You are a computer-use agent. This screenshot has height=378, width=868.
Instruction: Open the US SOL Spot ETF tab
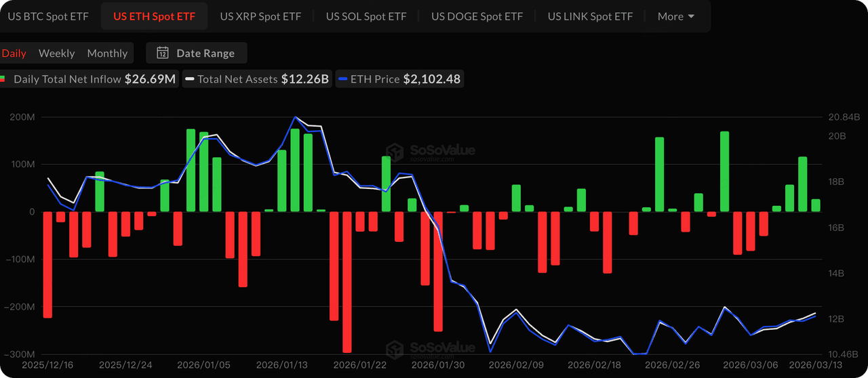pos(365,16)
